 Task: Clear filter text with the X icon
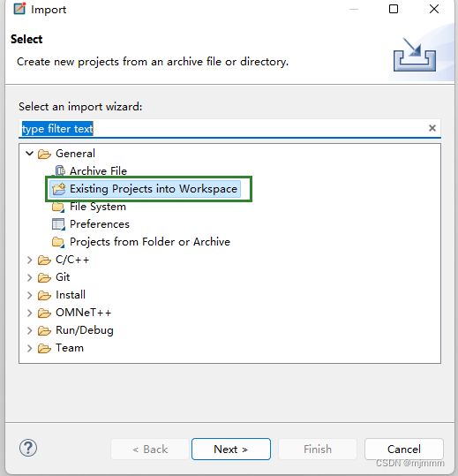click(x=432, y=128)
